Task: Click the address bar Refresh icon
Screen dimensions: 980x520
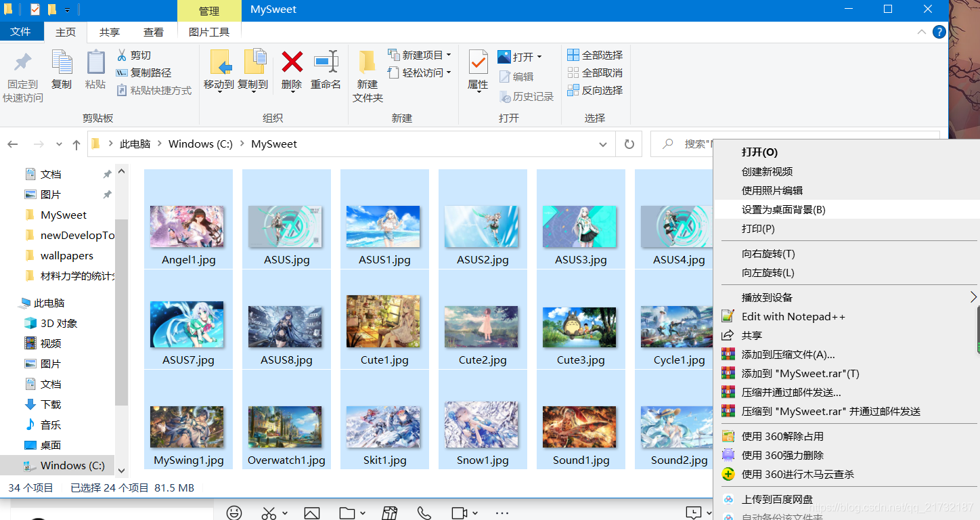Action: tap(629, 144)
